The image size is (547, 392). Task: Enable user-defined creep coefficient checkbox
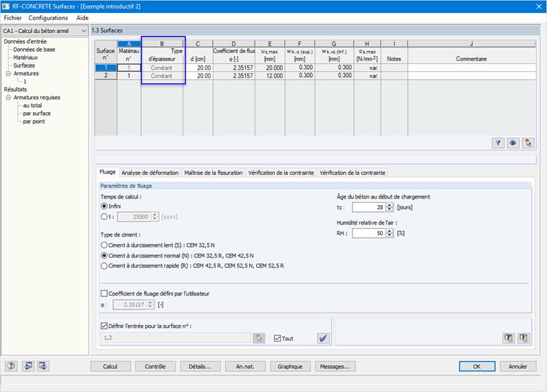tap(104, 293)
